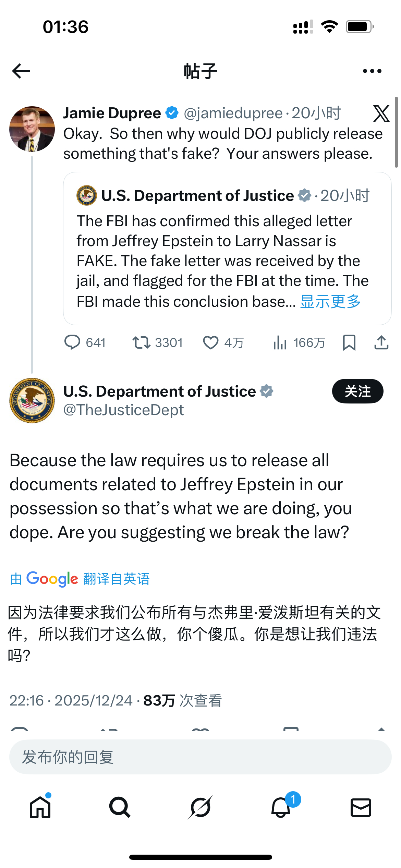View the tweet analytics icon showing 166万
Screen dimensions: 401x868
(x=280, y=342)
